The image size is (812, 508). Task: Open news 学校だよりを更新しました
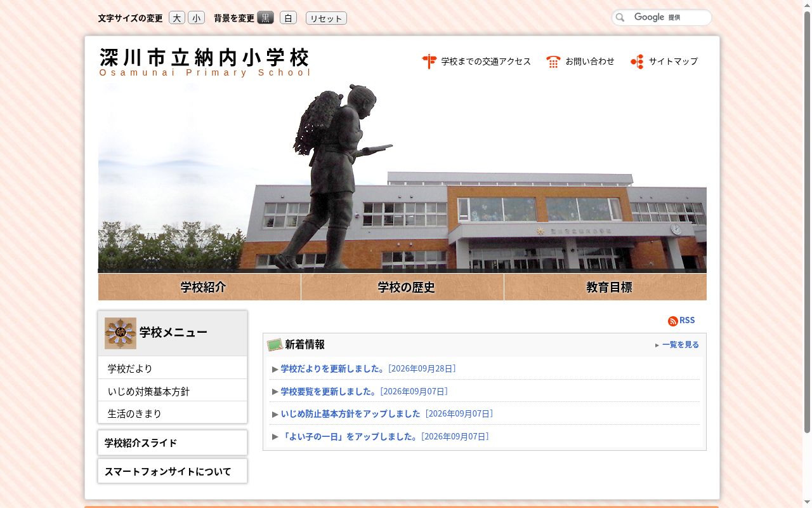(332, 369)
